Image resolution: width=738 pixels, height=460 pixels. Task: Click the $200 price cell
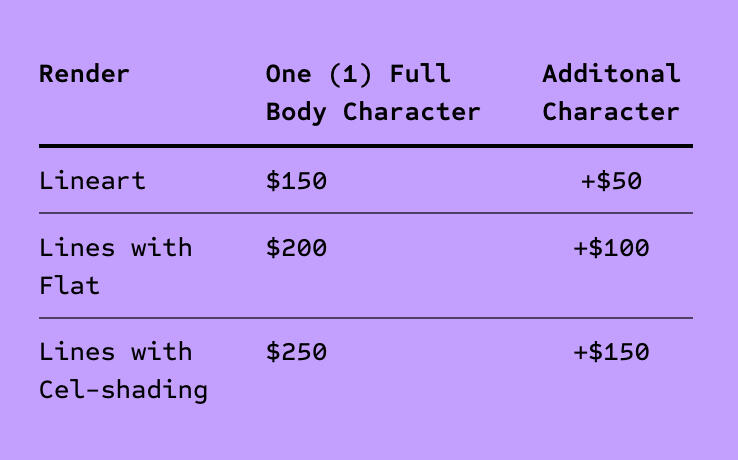point(297,248)
